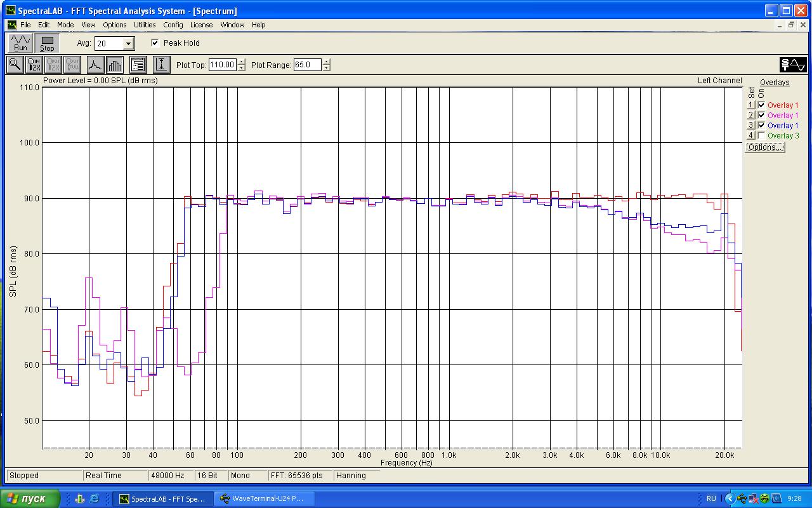This screenshot has width=812, height=508.
Task: Click the Zoom In 2X icon
Action: coord(34,64)
